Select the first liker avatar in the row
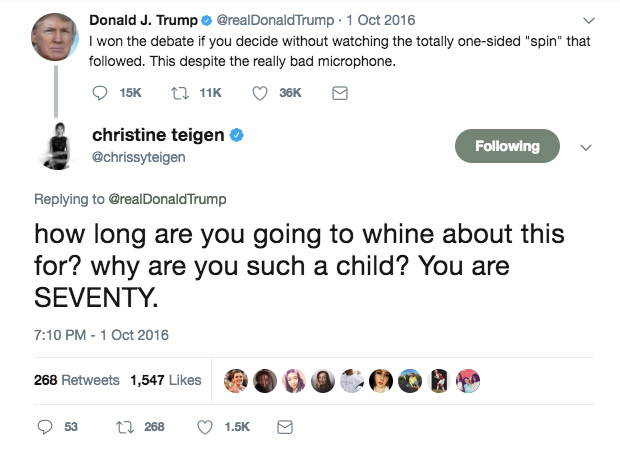 tap(236, 381)
